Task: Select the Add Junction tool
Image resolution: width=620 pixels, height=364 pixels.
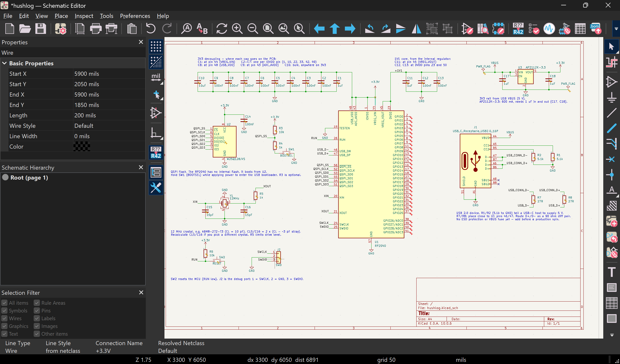Action: (x=611, y=175)
